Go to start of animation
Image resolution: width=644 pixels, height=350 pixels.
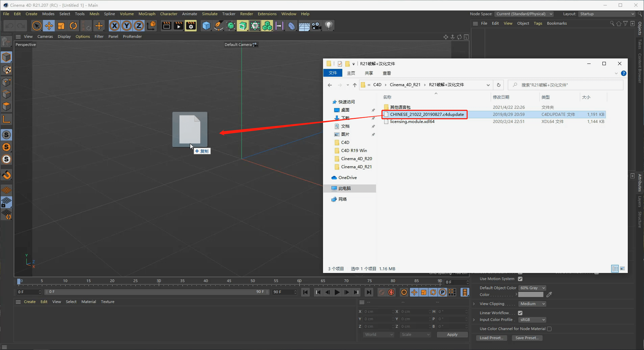coord(305,292)
